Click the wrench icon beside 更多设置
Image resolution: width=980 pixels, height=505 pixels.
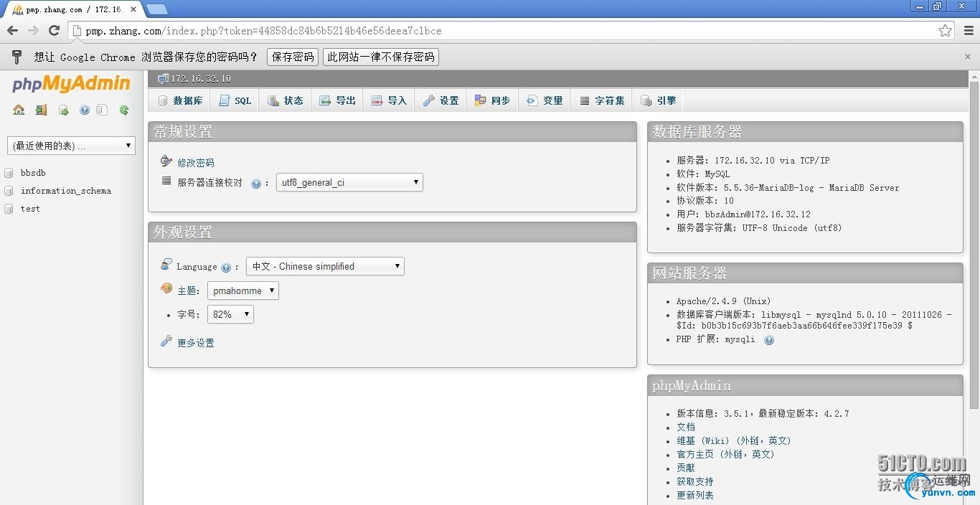click(166, 341)
